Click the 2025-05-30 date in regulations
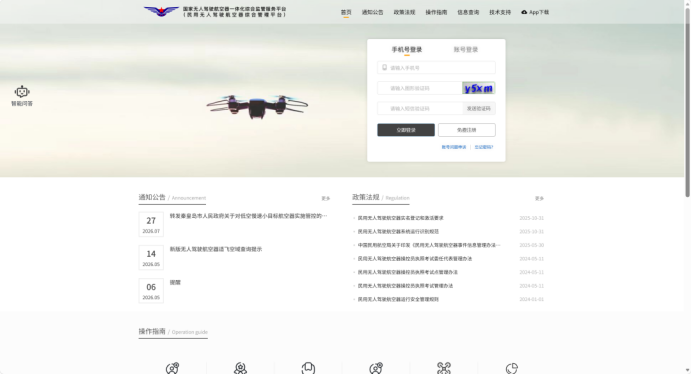The height and width of the screenshot is (375, 692). (531, 245)
